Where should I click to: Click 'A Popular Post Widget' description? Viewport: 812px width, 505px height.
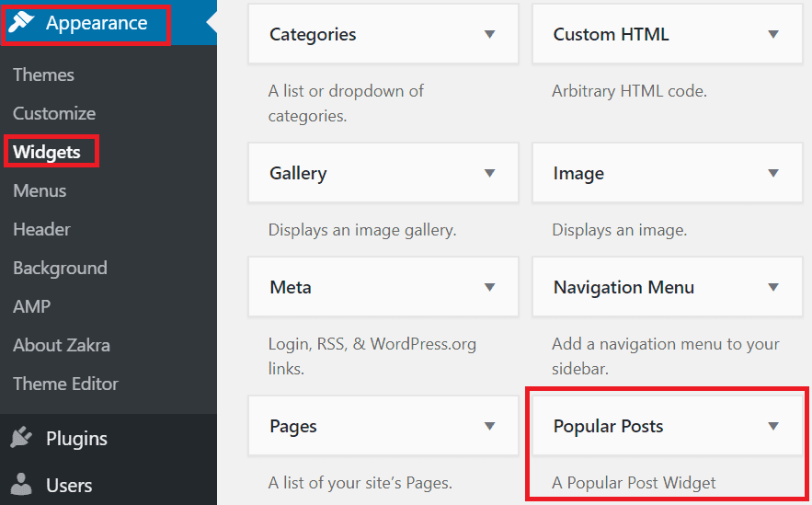[x=634, y=483]
